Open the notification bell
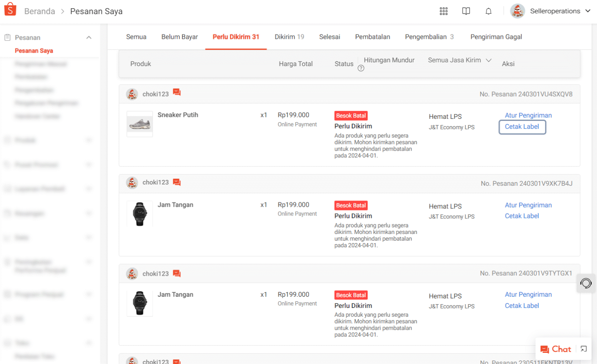 [x=488, y=11]
